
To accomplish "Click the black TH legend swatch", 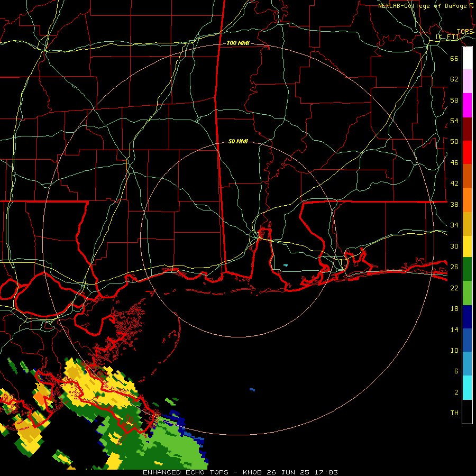I will pyautogui.click(x=467, y=411).
